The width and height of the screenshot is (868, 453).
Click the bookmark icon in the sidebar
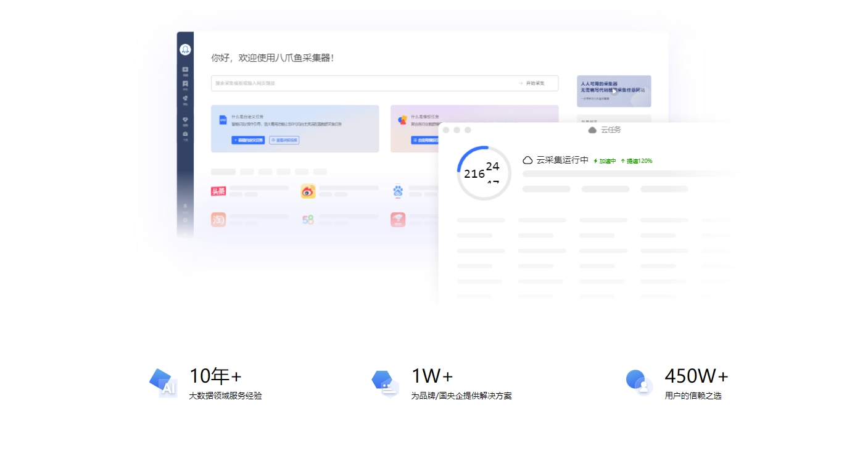185,84
